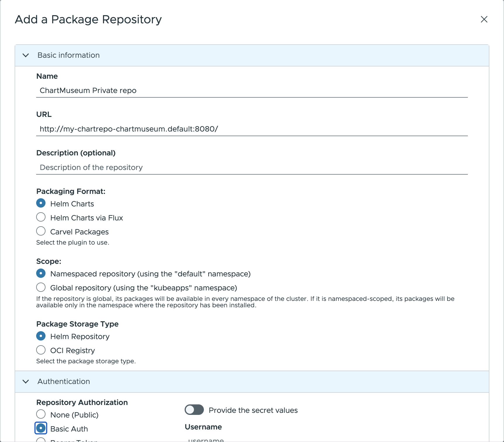Select Carvel Packages packaging format
Image resolution: width=504 pixels, height=442 pixels.
click(41, 231)
